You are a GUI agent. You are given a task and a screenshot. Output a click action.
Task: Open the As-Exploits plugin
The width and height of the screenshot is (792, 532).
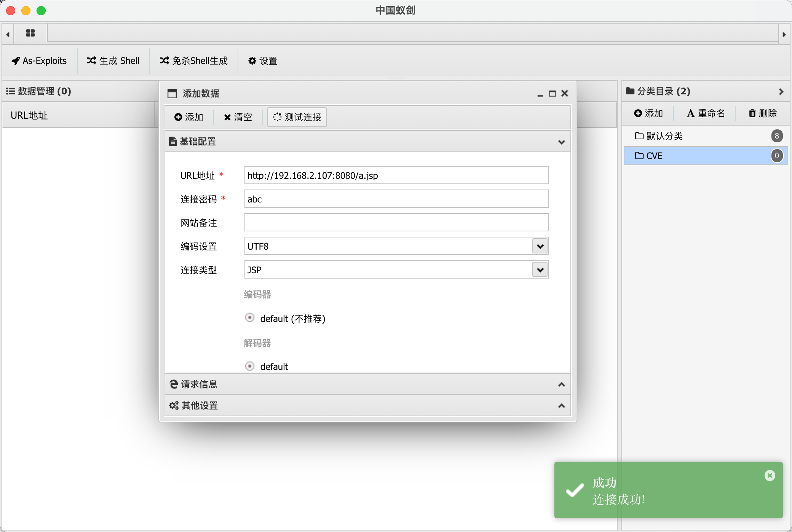pyautogui.click(x=39, y=61)
